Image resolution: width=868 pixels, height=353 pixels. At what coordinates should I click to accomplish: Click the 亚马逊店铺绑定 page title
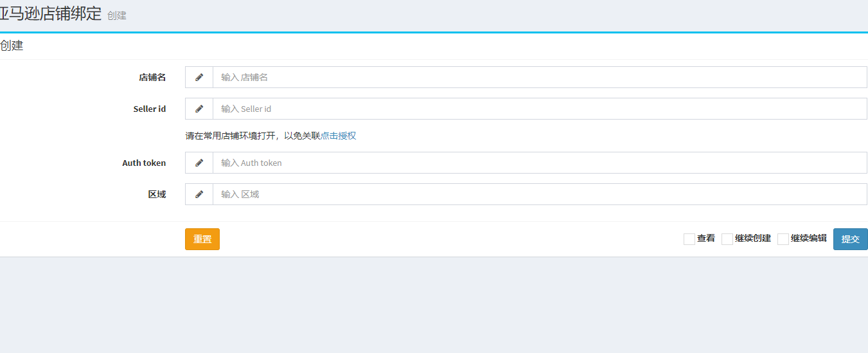pyautogui.click(x=51, y=14)
